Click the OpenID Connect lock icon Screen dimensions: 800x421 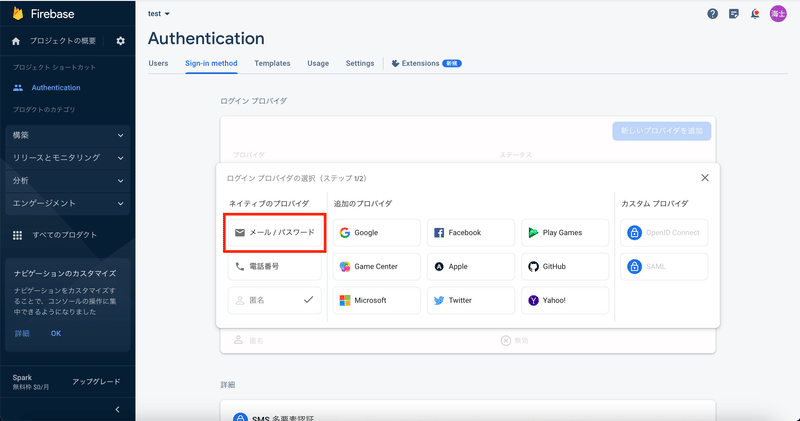coord(634,233)
